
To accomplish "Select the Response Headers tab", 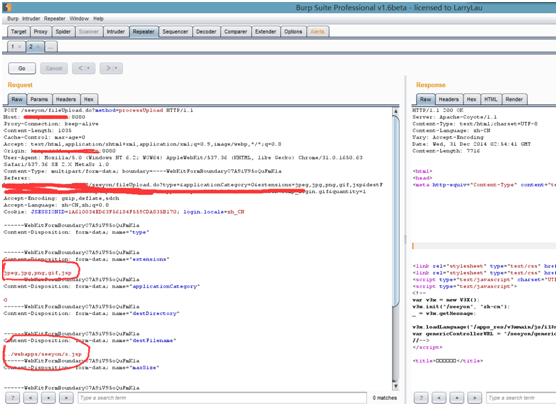I will [x=449, y=99].
